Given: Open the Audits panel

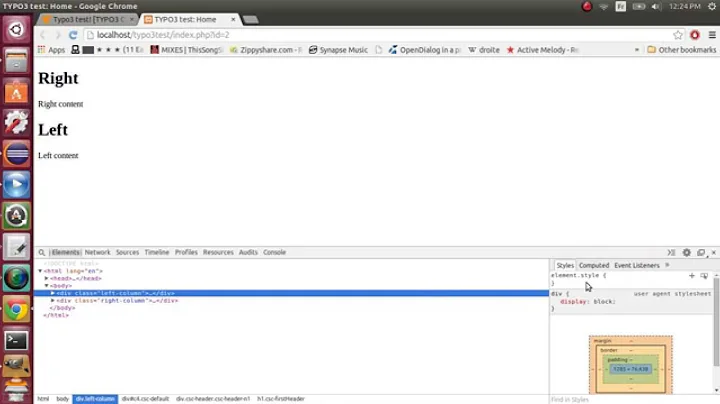Looking at the screenshot, I should pos(248,252).
